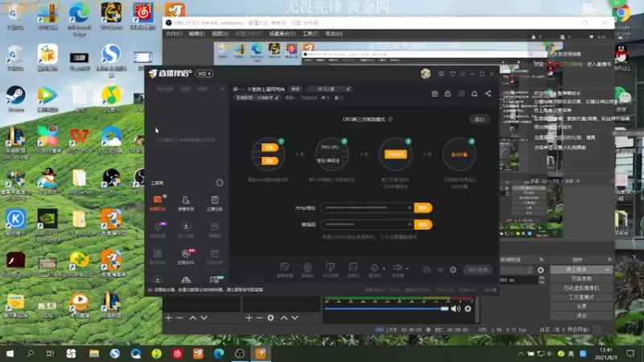The height and width of the screenshot is (362, 644).
Task: Open Task View on the taskbar
Action: click(50, 353)
